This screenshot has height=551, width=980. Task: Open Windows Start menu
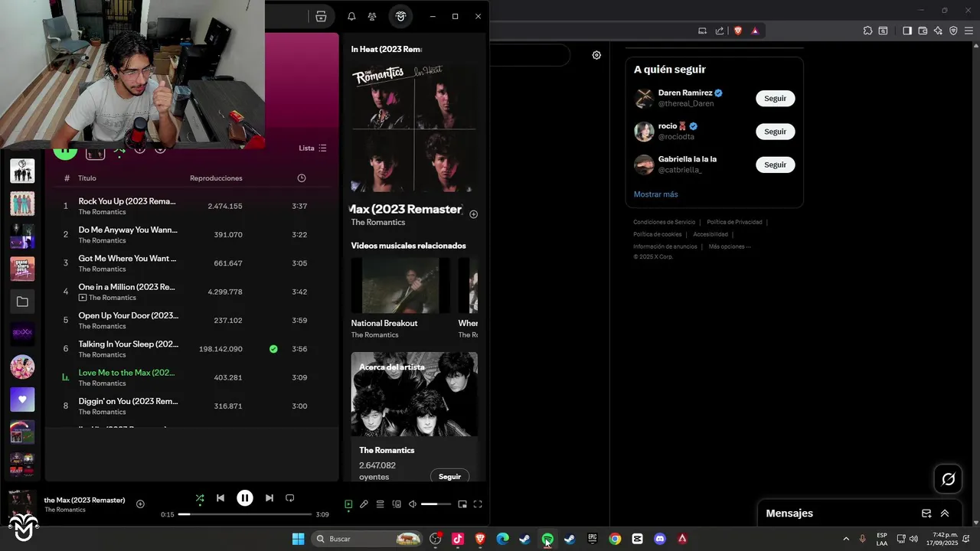[298, 539]
